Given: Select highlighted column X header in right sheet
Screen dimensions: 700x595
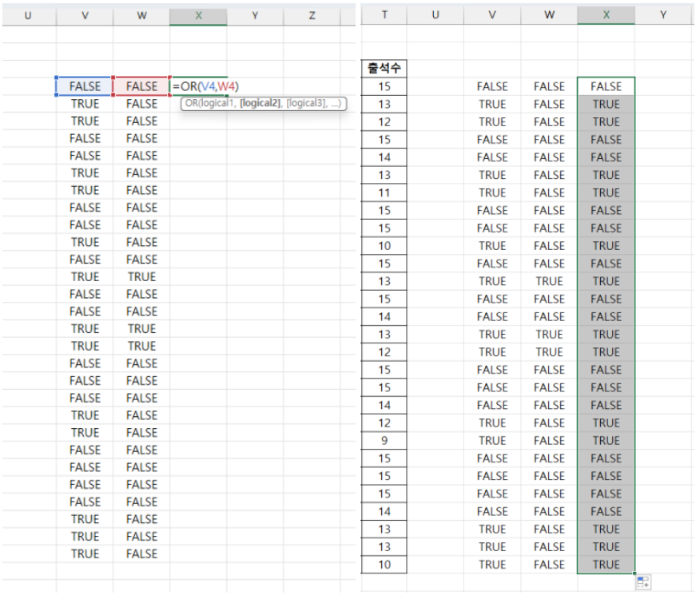Looking at the screenshot, I should coord(606,15).
